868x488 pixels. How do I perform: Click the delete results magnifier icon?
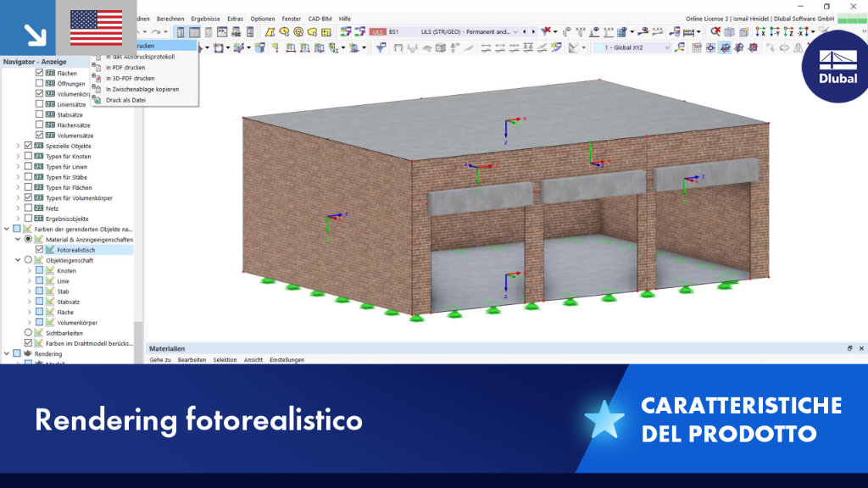coord(715,32)
